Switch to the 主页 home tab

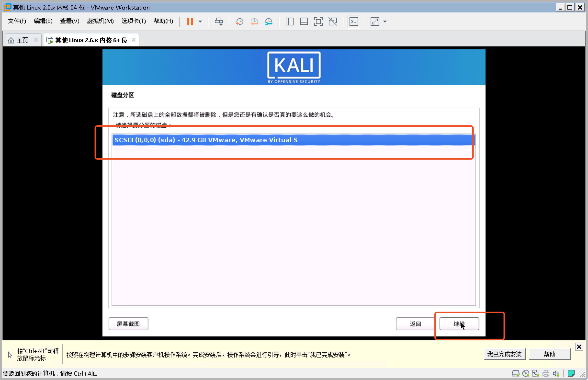[x=22, y=40]
